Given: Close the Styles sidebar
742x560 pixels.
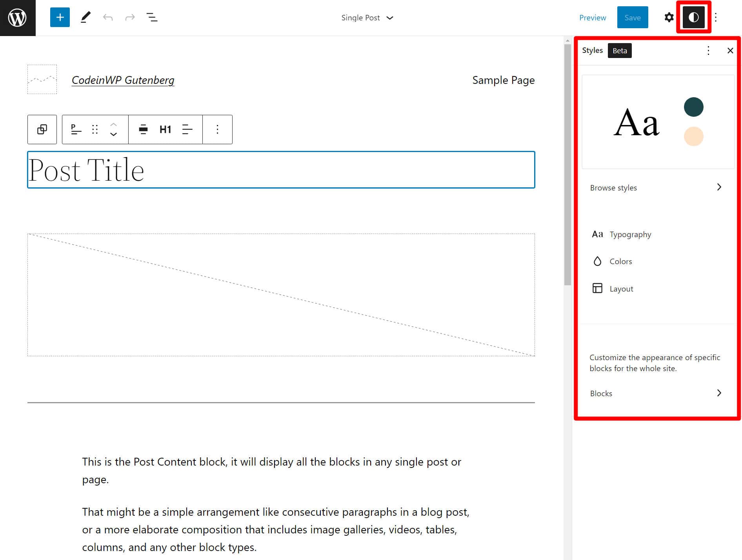Looking at the screenshot, I should 730,51.
